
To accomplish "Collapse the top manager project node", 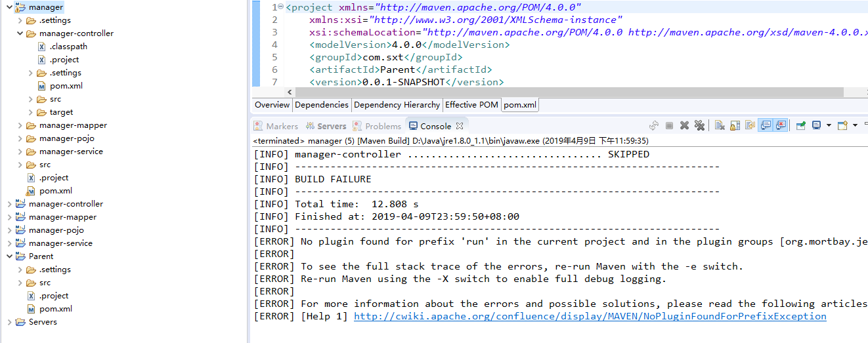I will click(x=9, y=7).
